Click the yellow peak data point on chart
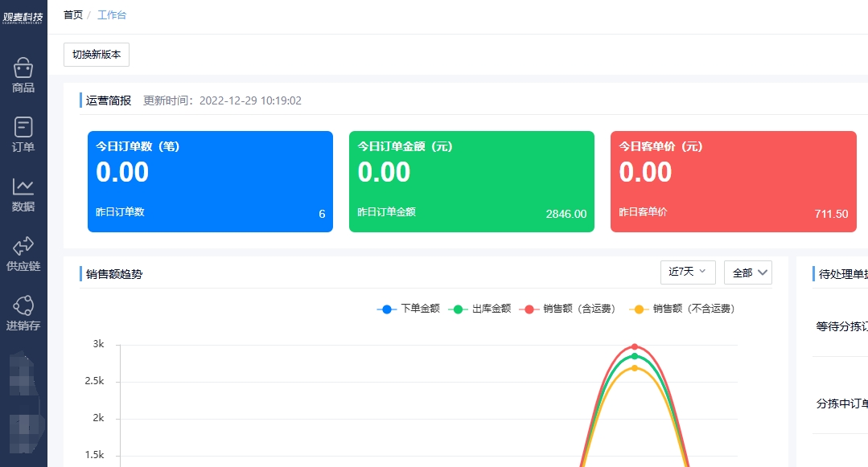 point(635,368)
